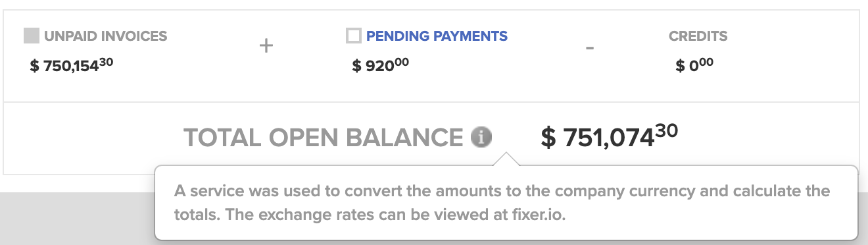Click the minus sign before Credits

590,48
